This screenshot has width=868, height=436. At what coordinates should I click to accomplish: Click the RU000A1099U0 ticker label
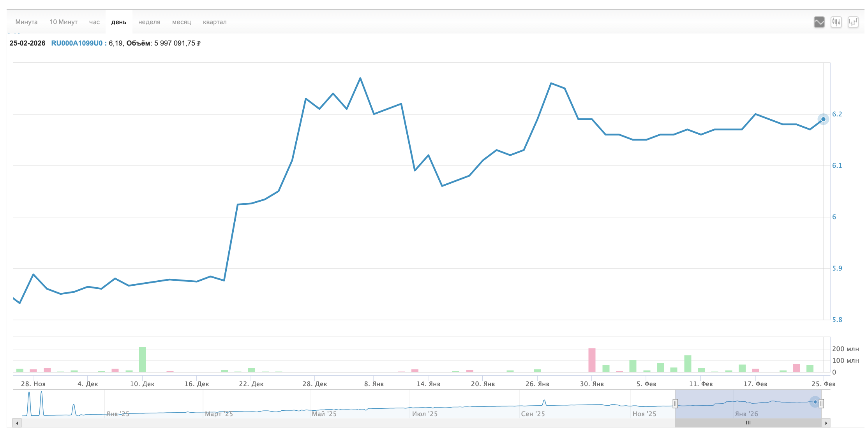pos(77,43)
